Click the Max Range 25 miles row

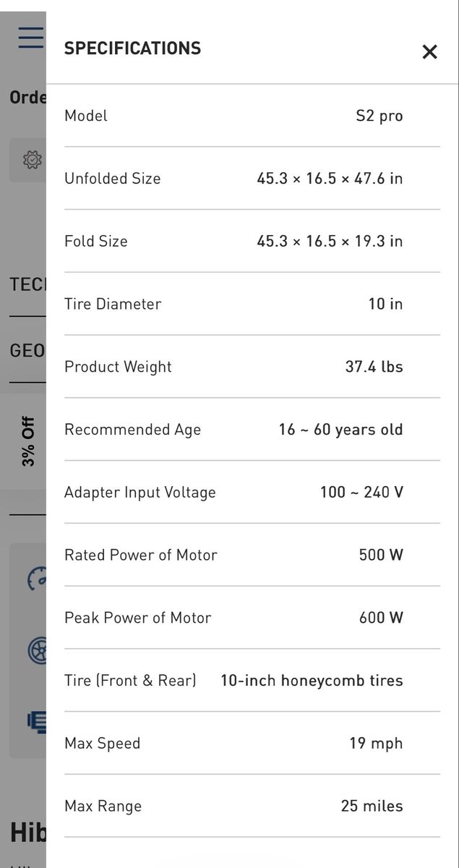[x=252, y=806]
